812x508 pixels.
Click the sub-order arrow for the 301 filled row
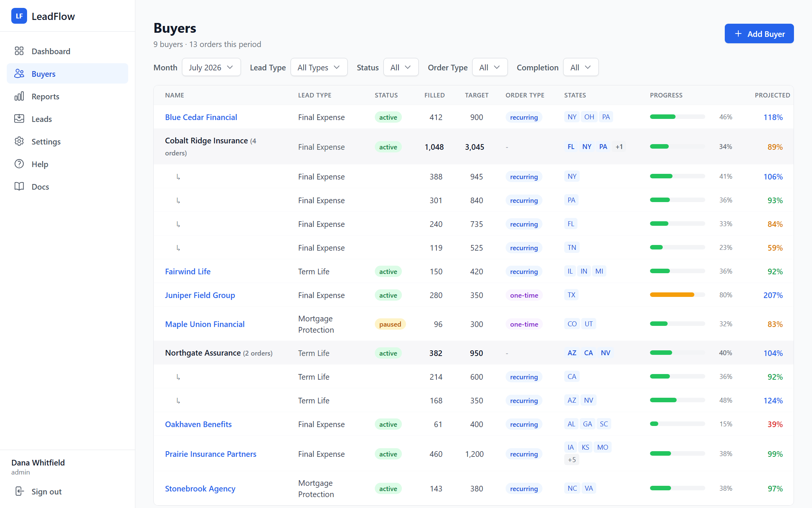pyautogui.click(x=178, y=201)
